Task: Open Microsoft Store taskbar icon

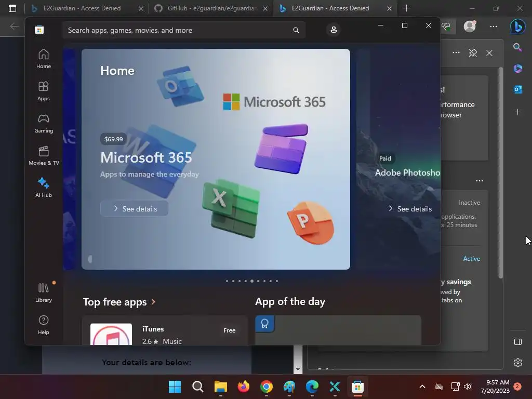Action: [357, 387]
